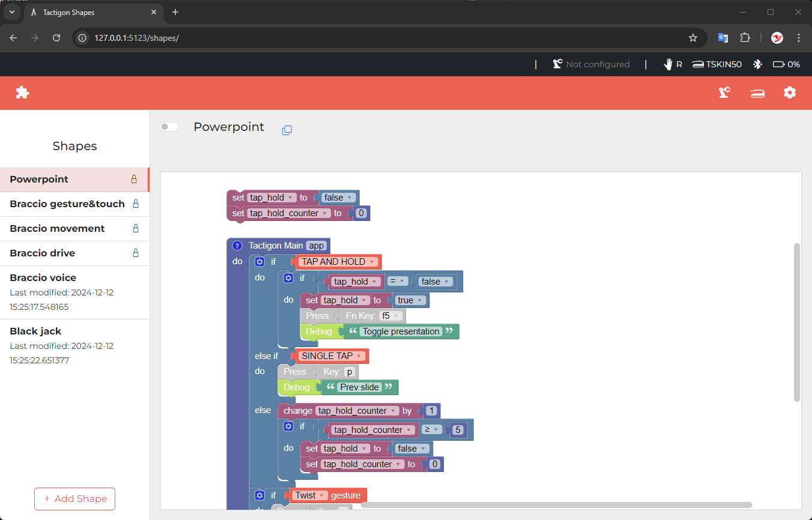Open the Fn Key f5 dropdown

[x=390, y=316]
